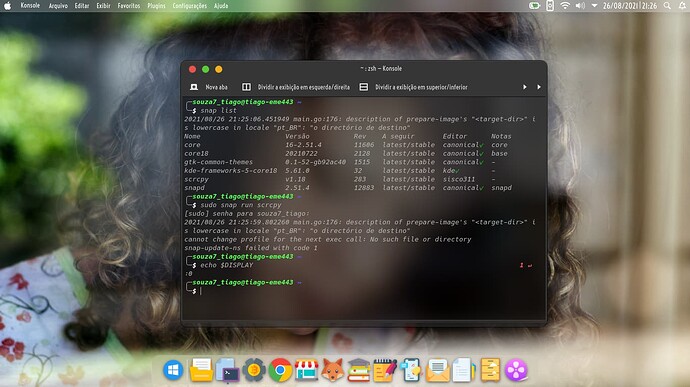This screenshot has height=387, width=690.
Task: Open the store shop icon
Action: coord(307,370)
